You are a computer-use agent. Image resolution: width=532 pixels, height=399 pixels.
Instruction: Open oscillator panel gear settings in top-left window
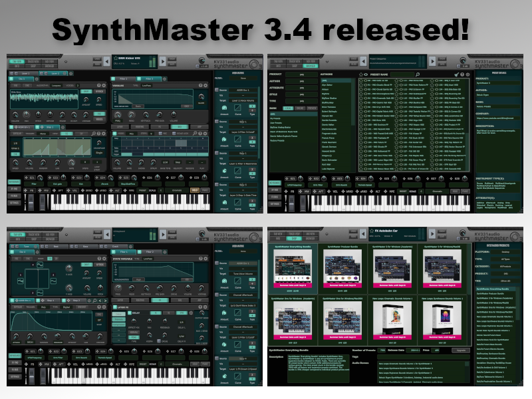click(104, 86)
